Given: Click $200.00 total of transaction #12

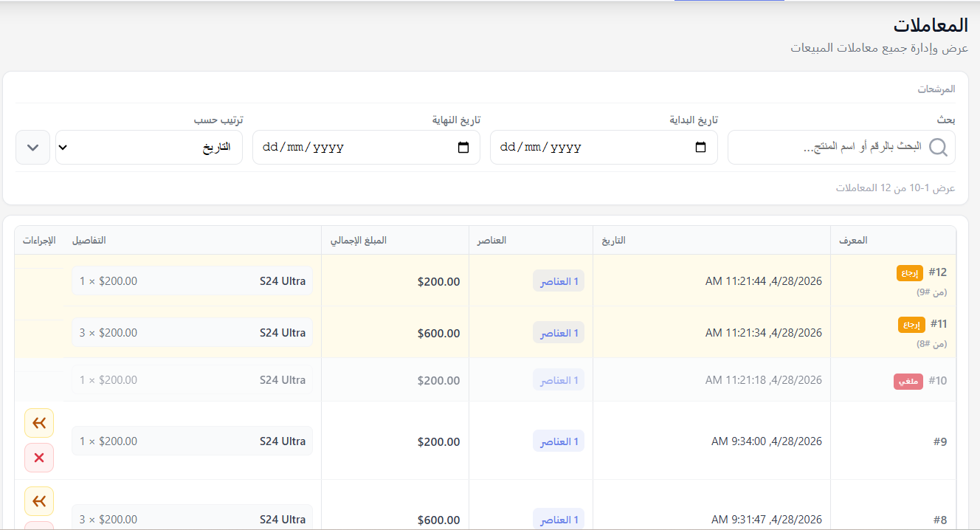Looking at the screenshot, I should pos(438,281).
